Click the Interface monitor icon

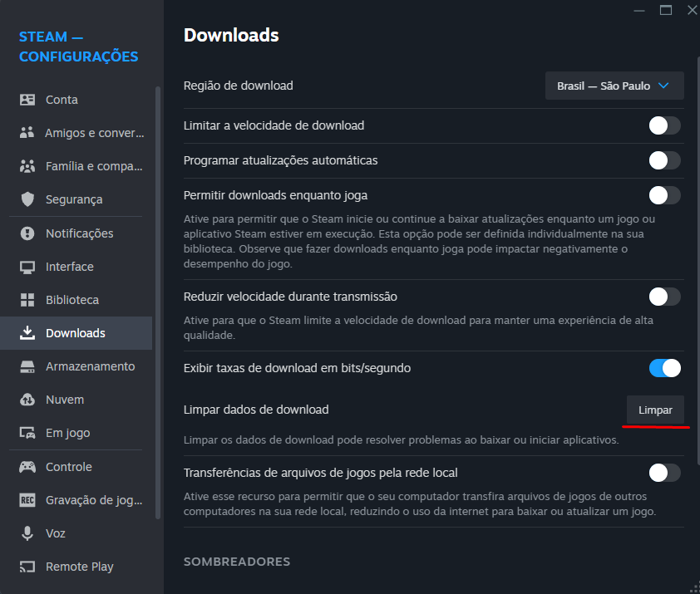(x=27, y=267)
